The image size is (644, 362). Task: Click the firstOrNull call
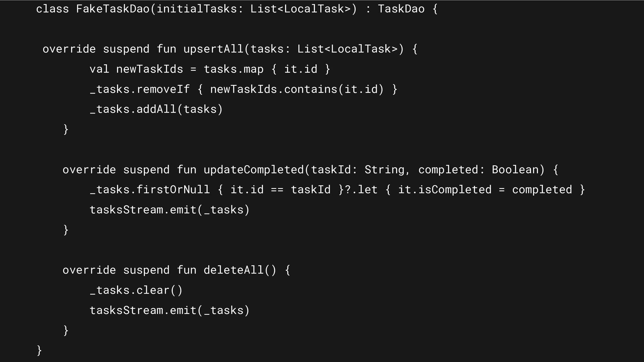point(173,190)
